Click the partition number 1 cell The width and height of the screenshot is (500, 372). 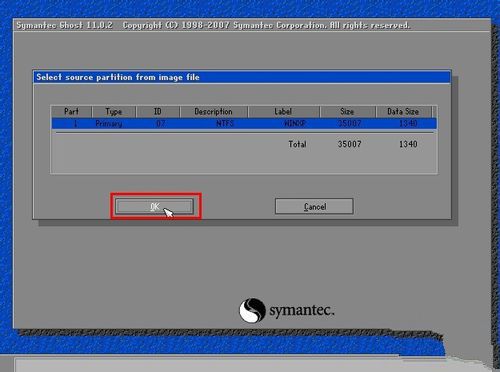(75, 124)
